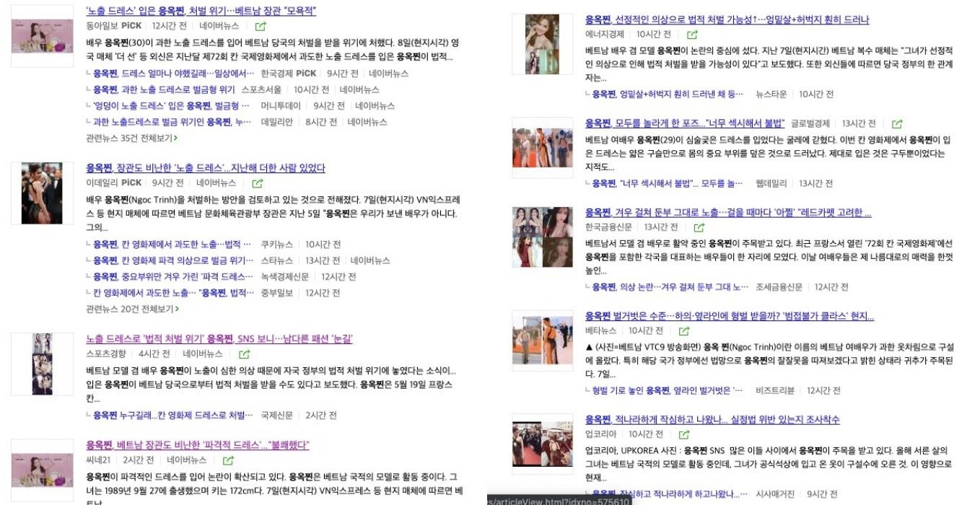Click share icon on 씨네21 article row
This screenshot has height=505, width=980.
pos(228,460)
